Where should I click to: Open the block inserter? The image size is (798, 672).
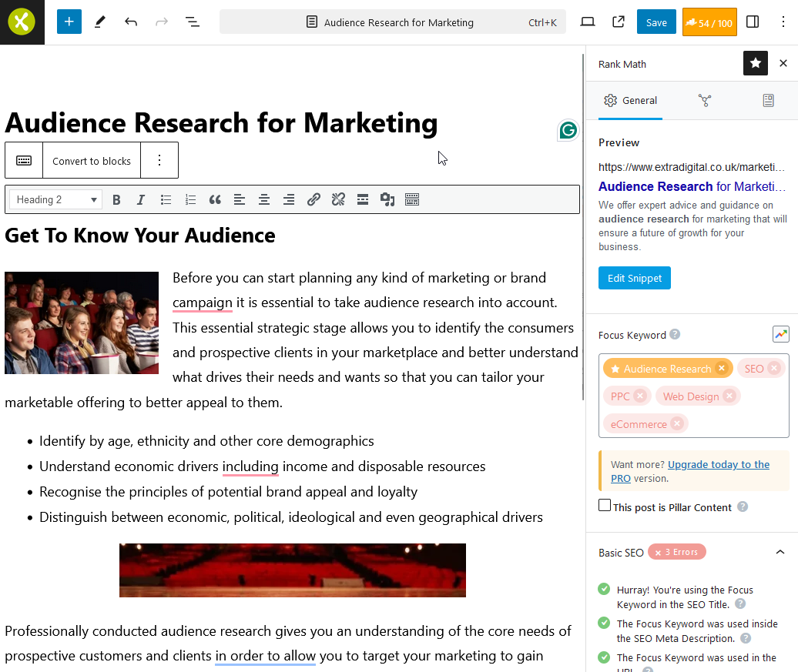coord(69,22)
